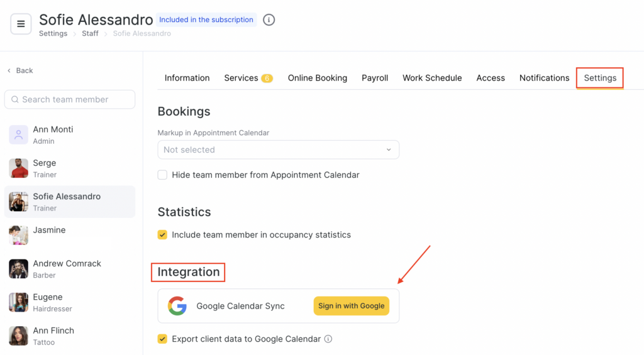Viewport: 644px width, 355px height.
Task: Click the Staff breadcrumb link
Action: tap(90, 34)
